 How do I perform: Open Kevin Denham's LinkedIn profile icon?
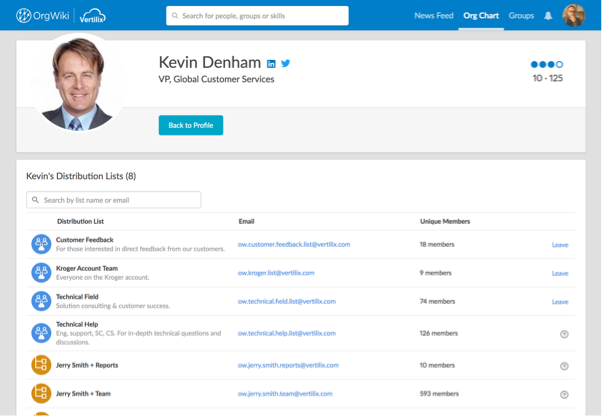pyautogui.click(x=271, y=64)
